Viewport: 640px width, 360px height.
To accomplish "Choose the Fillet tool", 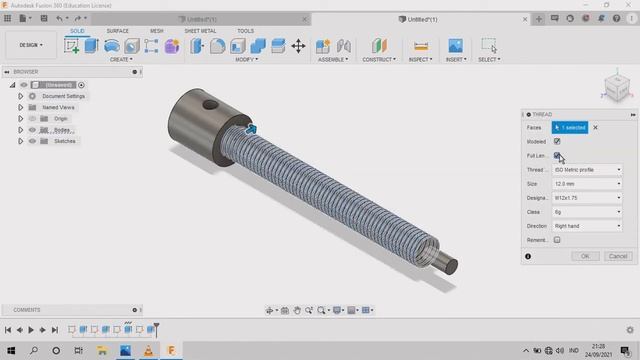I will (217, 46).
